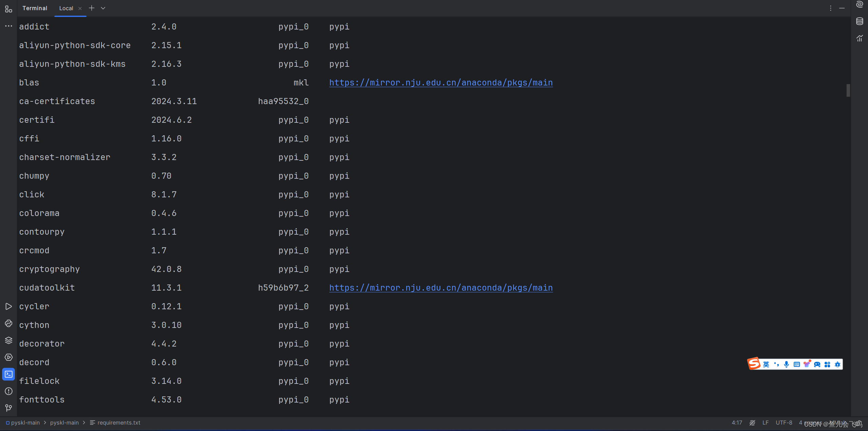This screenshot has width=868, height=431.
Task: Open the Services tool window
Action: [8, 357]
